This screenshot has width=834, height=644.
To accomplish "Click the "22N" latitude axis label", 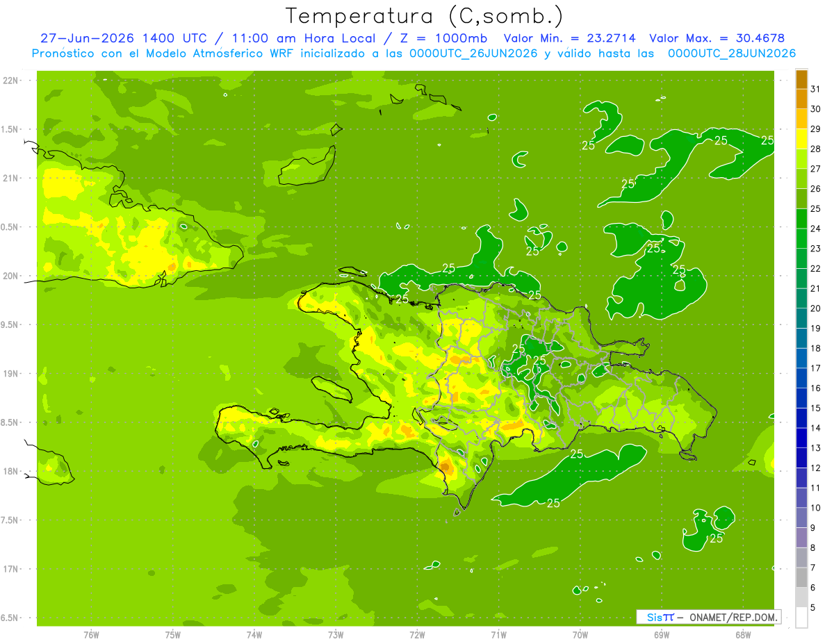I will [x=10, y=80].
